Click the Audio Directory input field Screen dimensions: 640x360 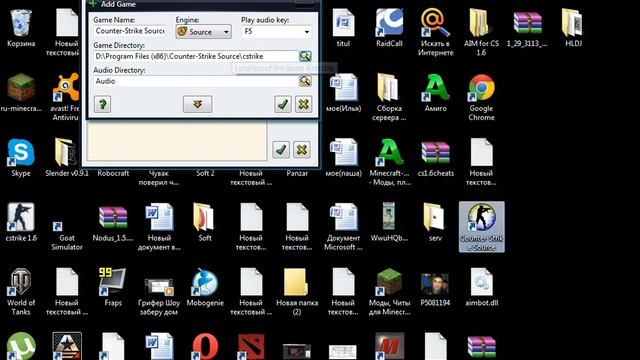(x=196, y=81)
